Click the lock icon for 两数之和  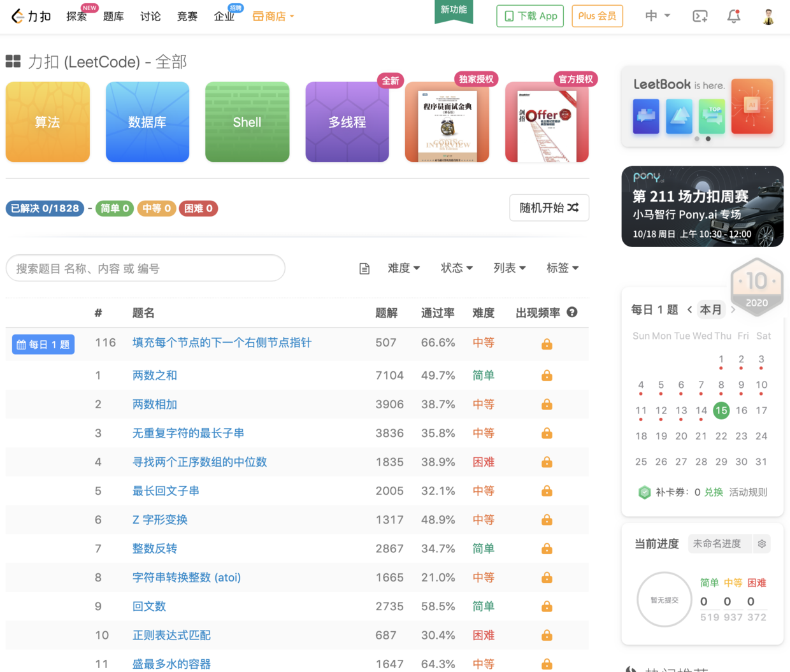pos(547,375)
